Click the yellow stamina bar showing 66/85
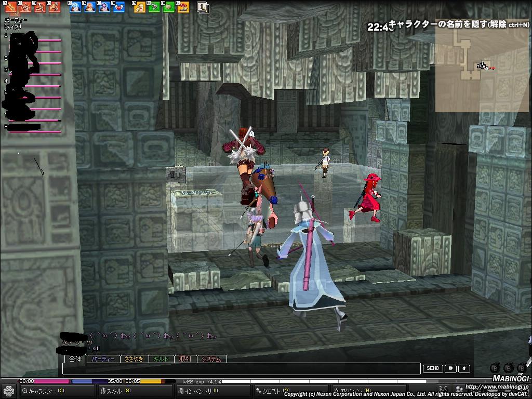 (x=149, y=382)
